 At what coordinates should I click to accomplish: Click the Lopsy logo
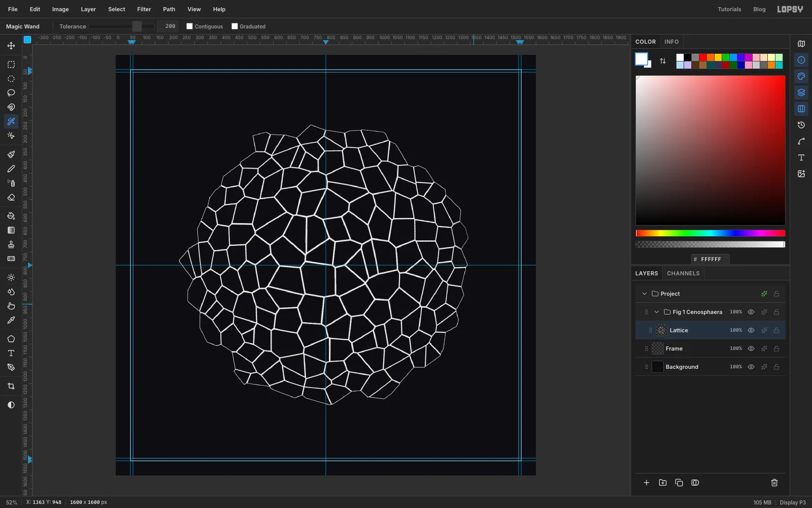pyautogui.click(x=790, y=9)
